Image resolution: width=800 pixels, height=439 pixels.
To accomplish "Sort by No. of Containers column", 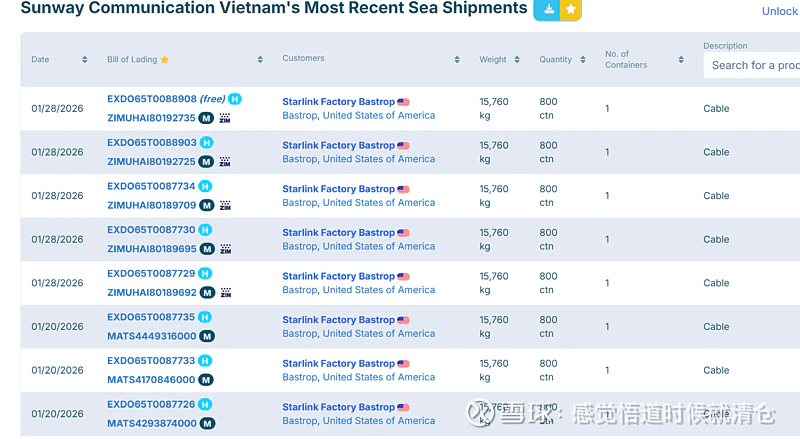I will click(x=681, y=60).
